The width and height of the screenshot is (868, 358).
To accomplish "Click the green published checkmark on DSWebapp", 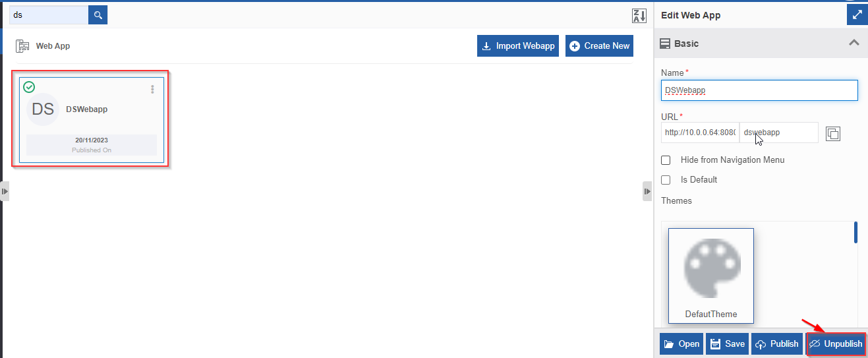I will tap(29, 87).
